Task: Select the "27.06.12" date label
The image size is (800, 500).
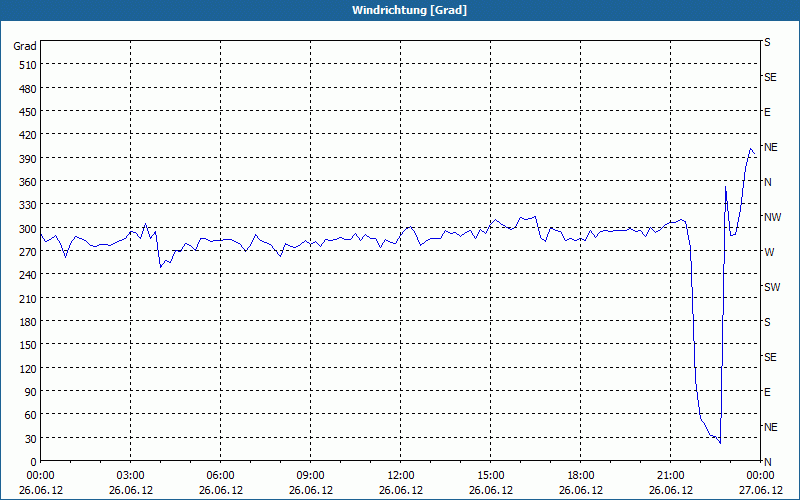Action: tap(760, 490)
